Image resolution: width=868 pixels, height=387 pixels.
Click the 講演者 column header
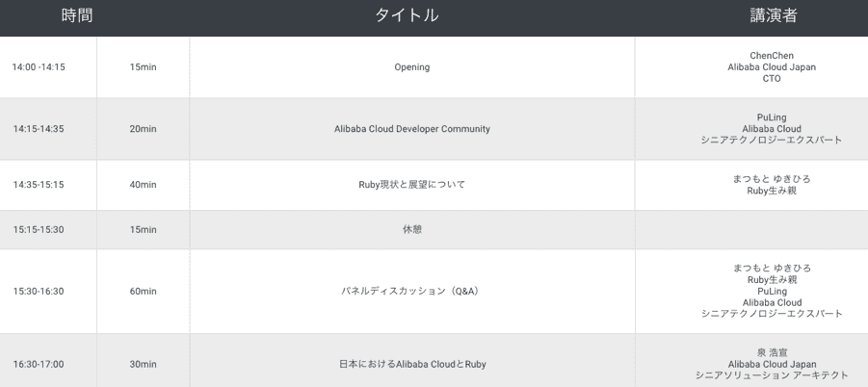(774, 15)
